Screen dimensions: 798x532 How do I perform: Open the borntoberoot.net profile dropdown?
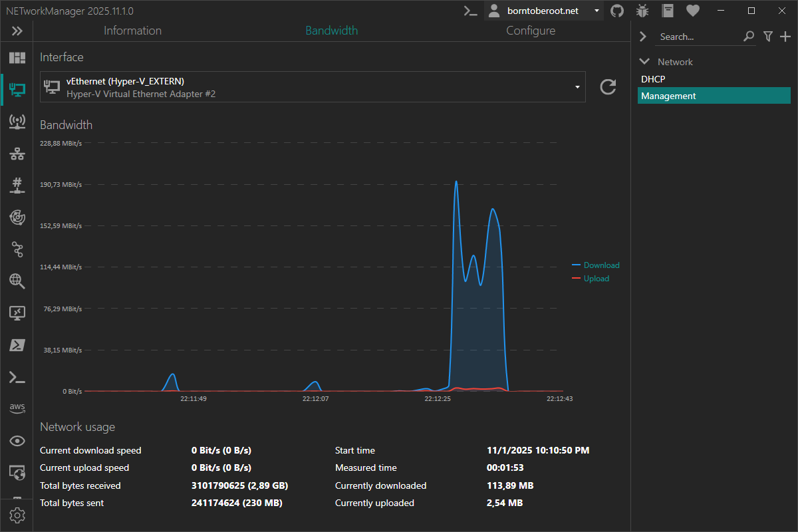(x=597, y=11)
